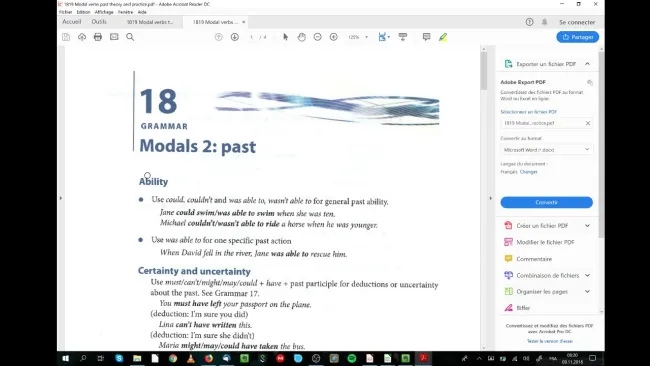The height and width of the screenshot is (366, 650).
Task: Click the Convertir button
Action: [546, 202]
